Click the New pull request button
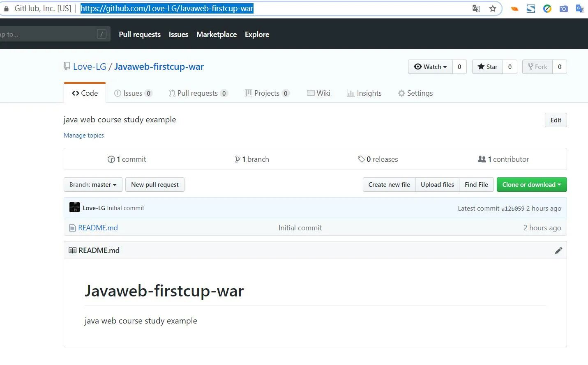The height and width of the screenshot is (365, 588). [154, 184]
